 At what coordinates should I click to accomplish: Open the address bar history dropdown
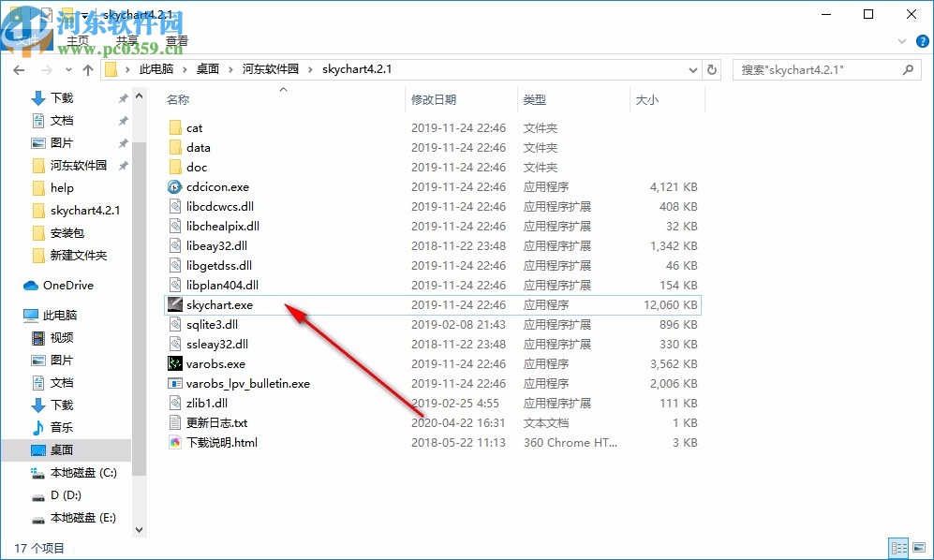pos(692,69)
